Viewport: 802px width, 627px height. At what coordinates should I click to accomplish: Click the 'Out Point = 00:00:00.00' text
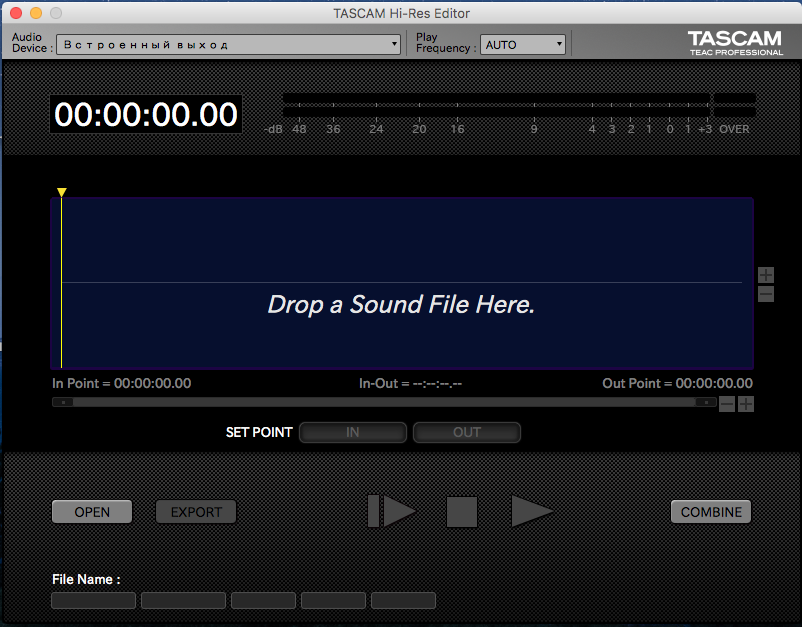click(677, 384)
